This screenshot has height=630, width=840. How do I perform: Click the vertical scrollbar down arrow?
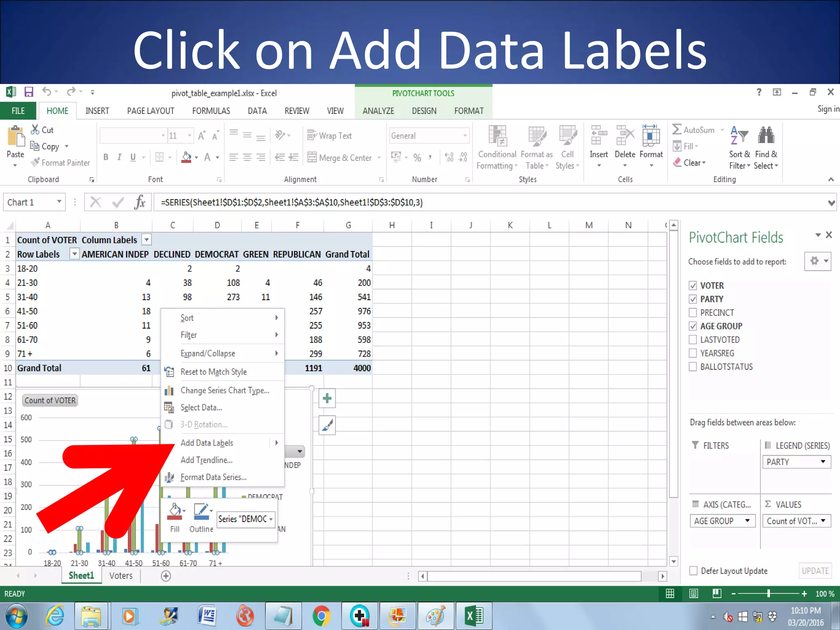click(x=673, y=561)
